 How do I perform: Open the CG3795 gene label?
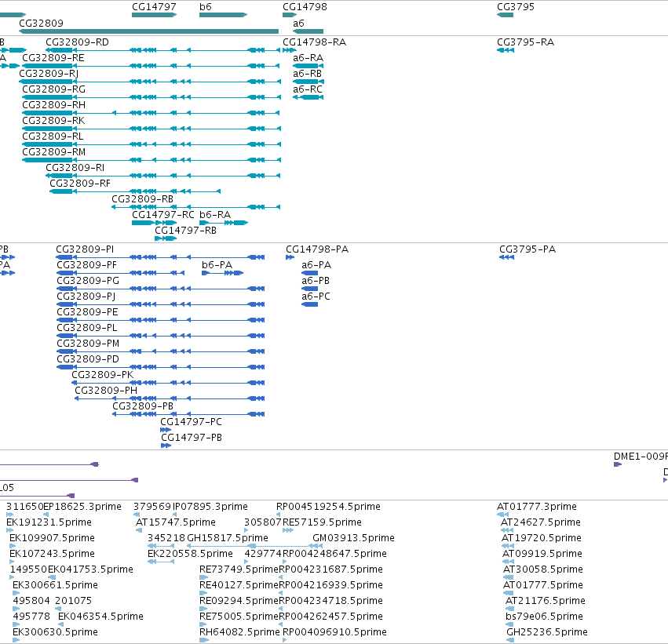(515, 7)
